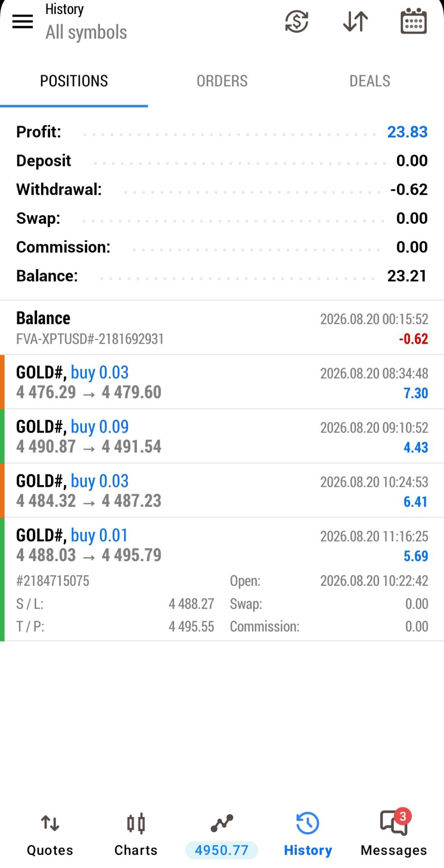Tap the History clock icon

[308, 823]
